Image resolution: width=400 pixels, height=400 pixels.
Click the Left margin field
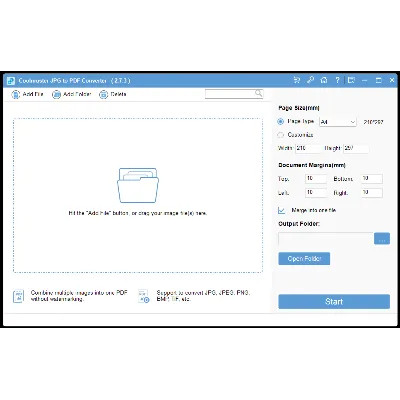tap(316, 192)
